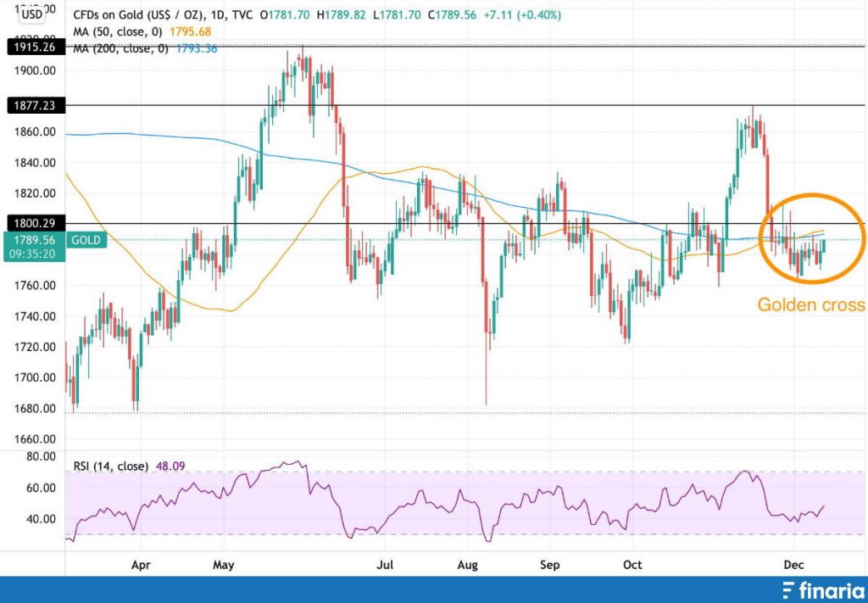Viewport: 868px width, 603px height.
Task: Click the 1740.00 price axis label
Action: (36, 316)
